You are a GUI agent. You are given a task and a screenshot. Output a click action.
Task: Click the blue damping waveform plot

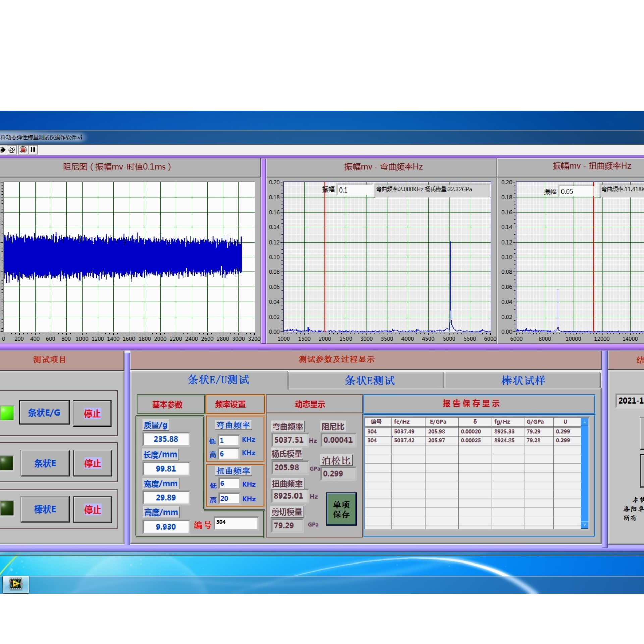(122, 257)
